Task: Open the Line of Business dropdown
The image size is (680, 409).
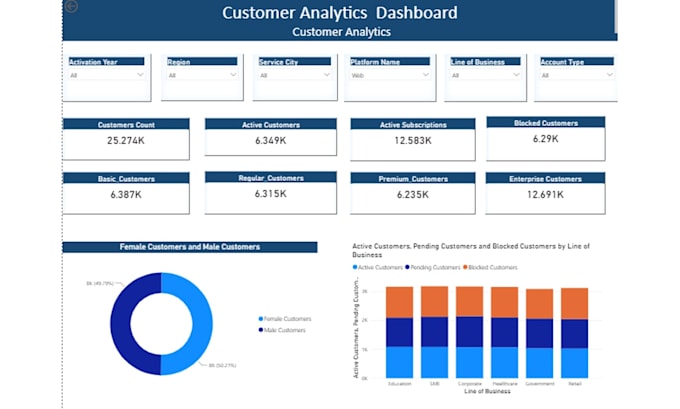Action: point(485,75)
